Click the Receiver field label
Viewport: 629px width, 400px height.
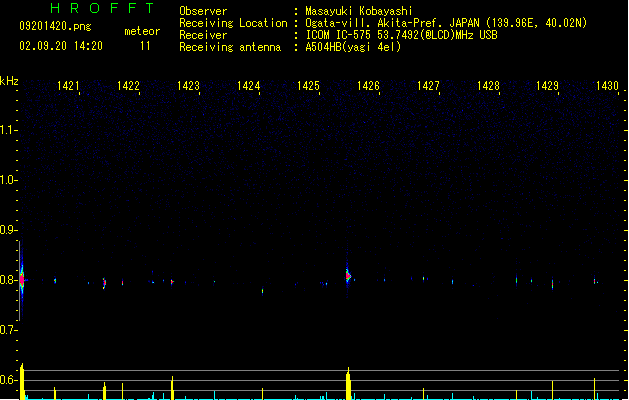coord(203,35)
